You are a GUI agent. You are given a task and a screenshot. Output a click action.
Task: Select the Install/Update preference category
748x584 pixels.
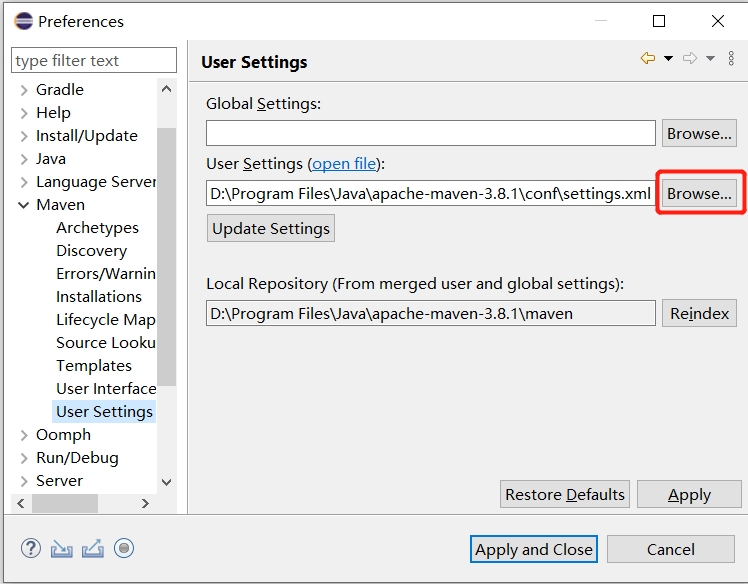[x=87, y=136]
